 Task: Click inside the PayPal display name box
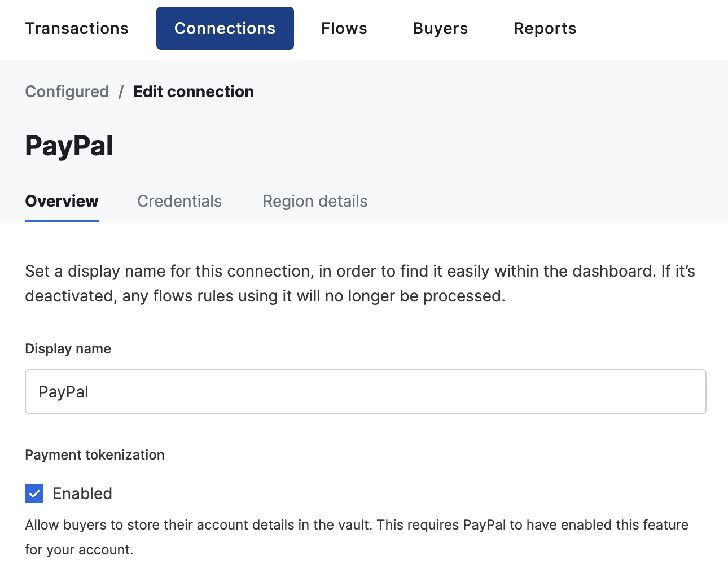point(365,391)
